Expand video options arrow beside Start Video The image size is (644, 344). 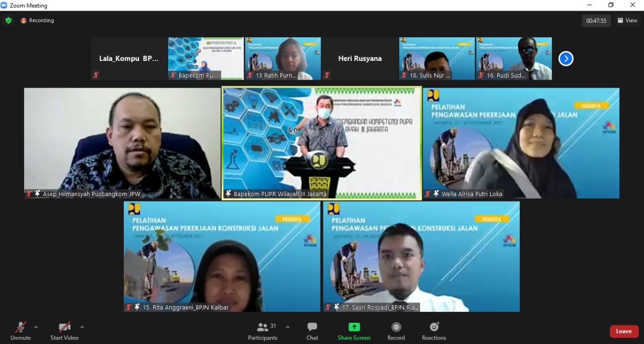tap(82, 327)
